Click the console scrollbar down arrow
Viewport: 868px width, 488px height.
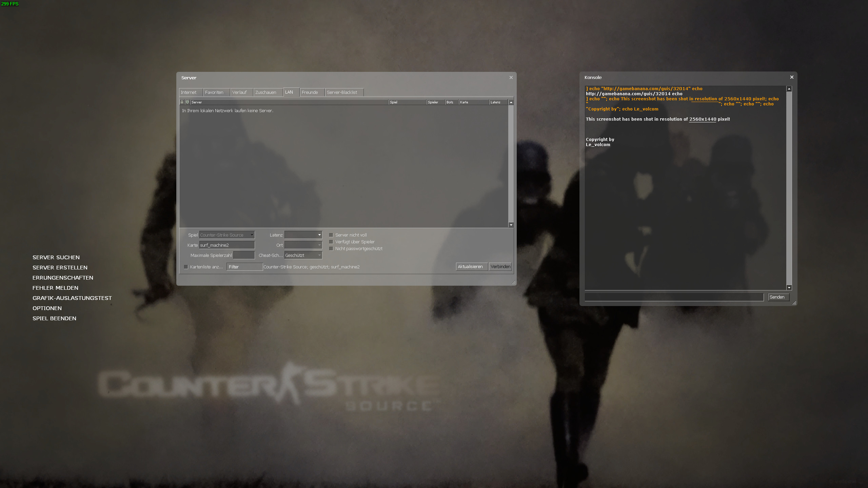point(790,288)
